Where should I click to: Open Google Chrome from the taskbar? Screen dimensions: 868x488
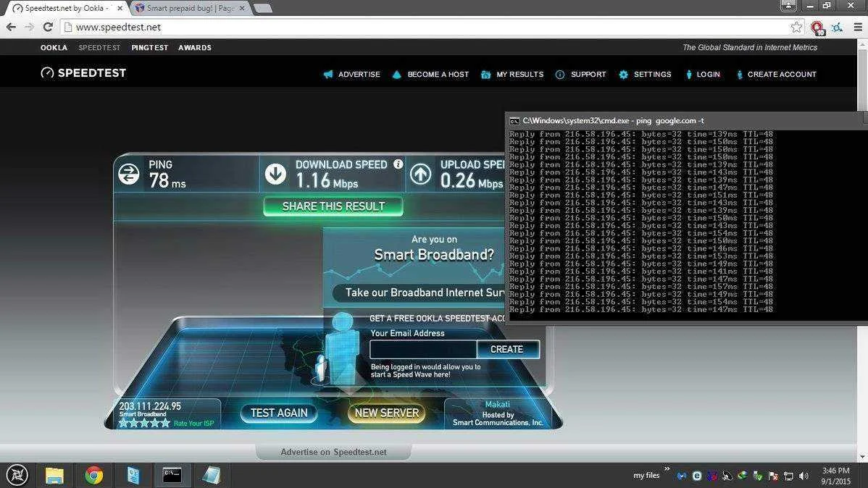[x=93, y=475]
